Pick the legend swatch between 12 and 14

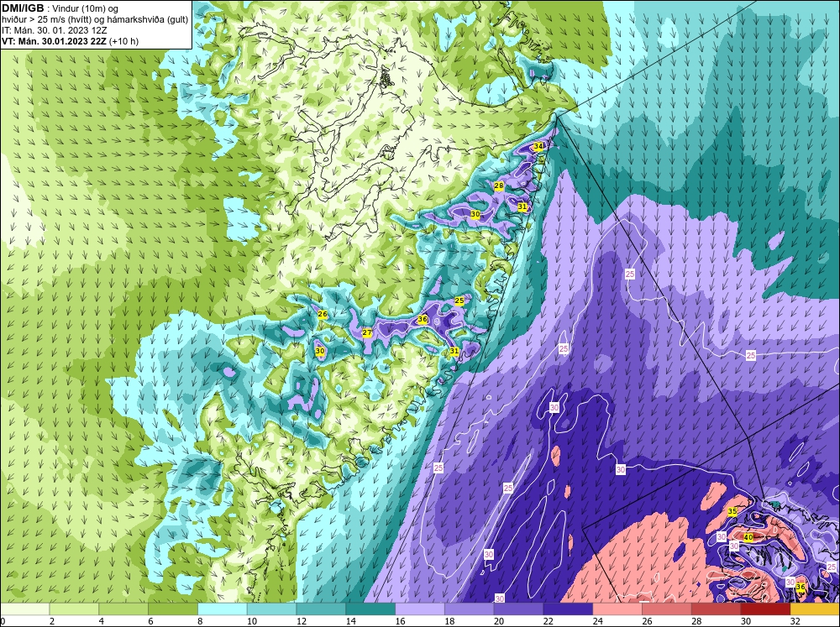click(321, 609)
